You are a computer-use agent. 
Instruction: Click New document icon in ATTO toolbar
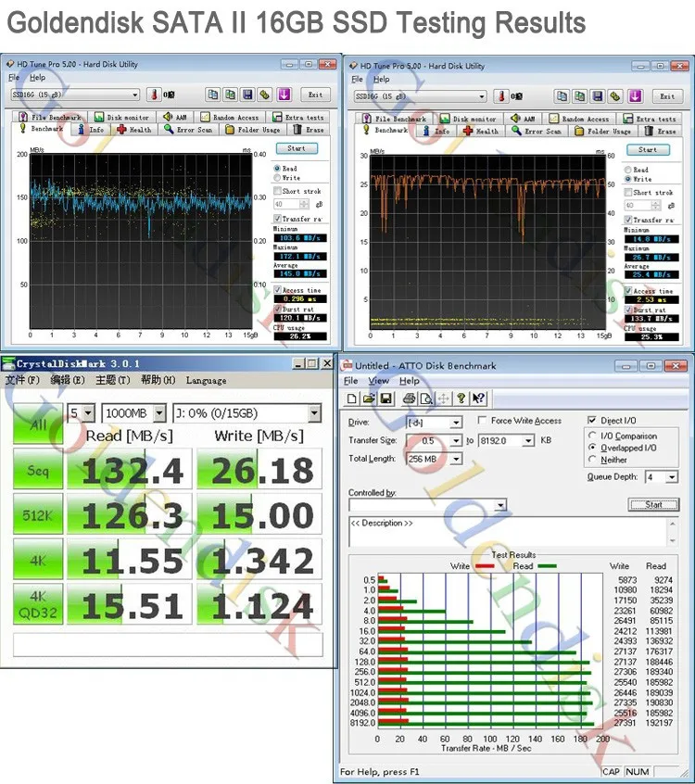tap(352, 398)
